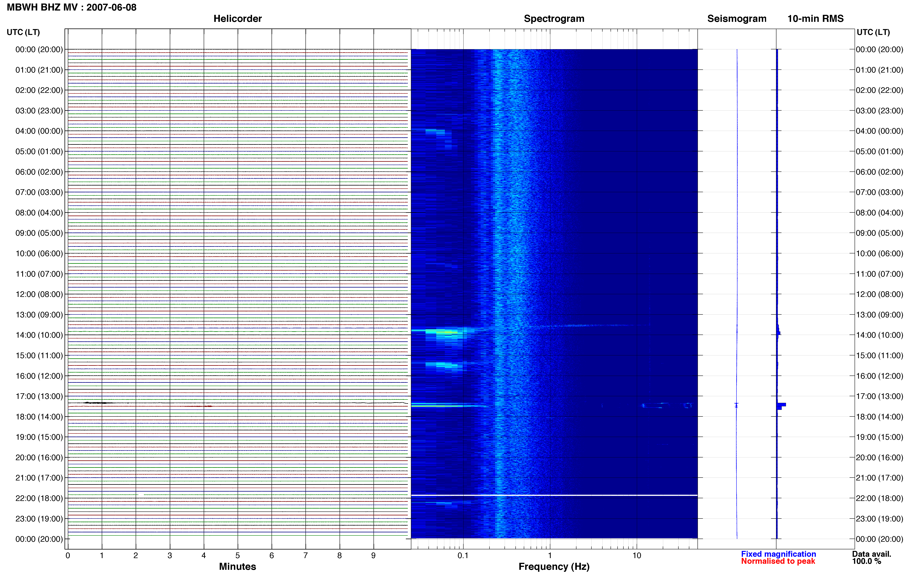
Task: Click the large helicorder event after 17:00
Action: 99,403
